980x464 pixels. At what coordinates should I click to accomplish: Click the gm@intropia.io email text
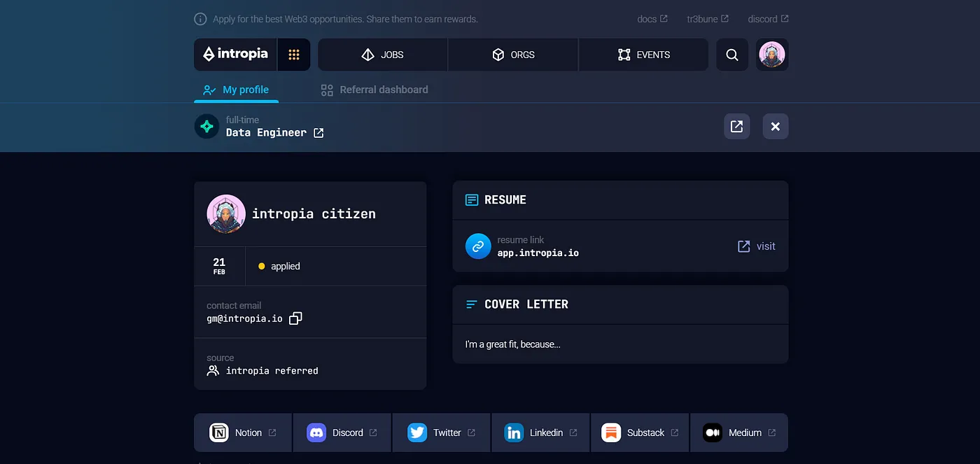pyautogui.click(x=244, y=318)
